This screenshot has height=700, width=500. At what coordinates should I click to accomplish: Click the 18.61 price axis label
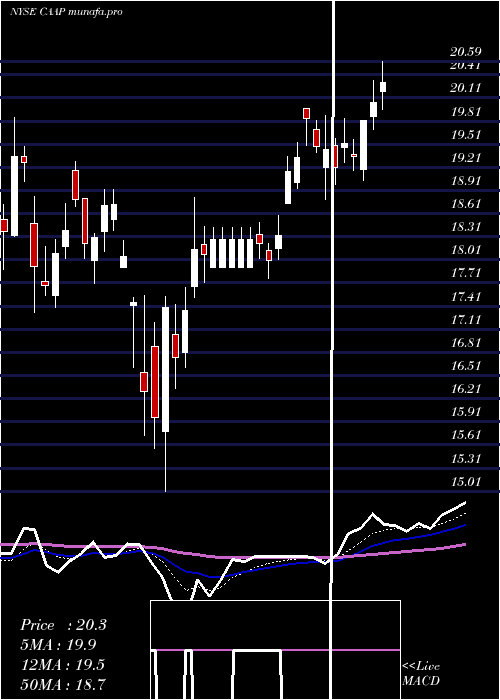click(466, 204)
